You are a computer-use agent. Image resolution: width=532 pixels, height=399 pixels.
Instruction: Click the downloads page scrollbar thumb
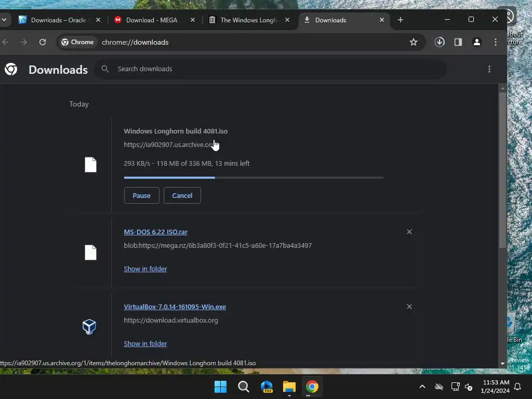click(502, 170)
